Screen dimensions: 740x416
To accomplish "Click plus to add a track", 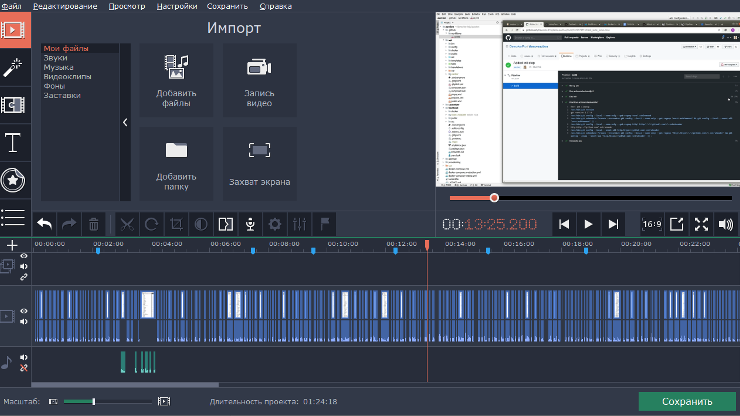I will pyautogui.click(x=12, y=245).
